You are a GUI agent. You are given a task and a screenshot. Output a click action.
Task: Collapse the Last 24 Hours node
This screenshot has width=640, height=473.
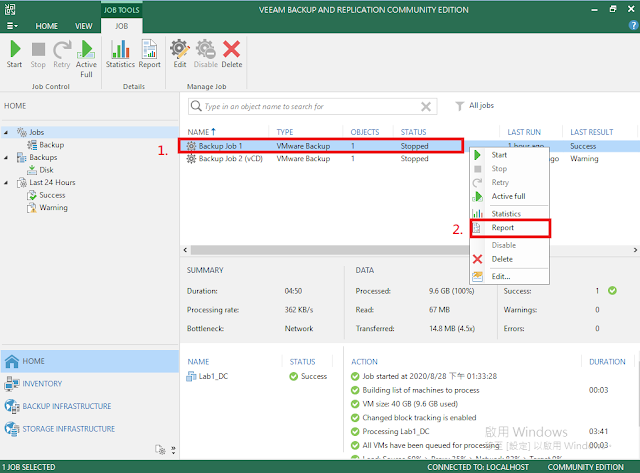pos(6,183)
